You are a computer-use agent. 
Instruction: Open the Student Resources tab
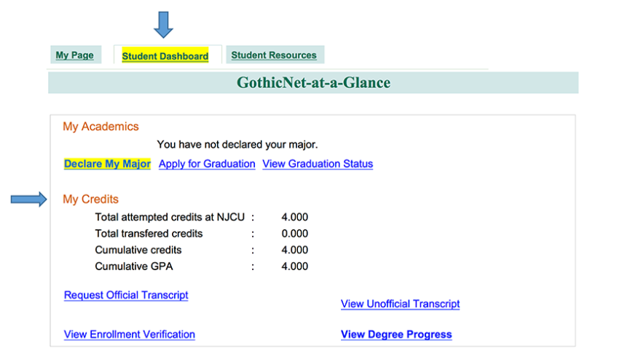[x=274, y=55]
